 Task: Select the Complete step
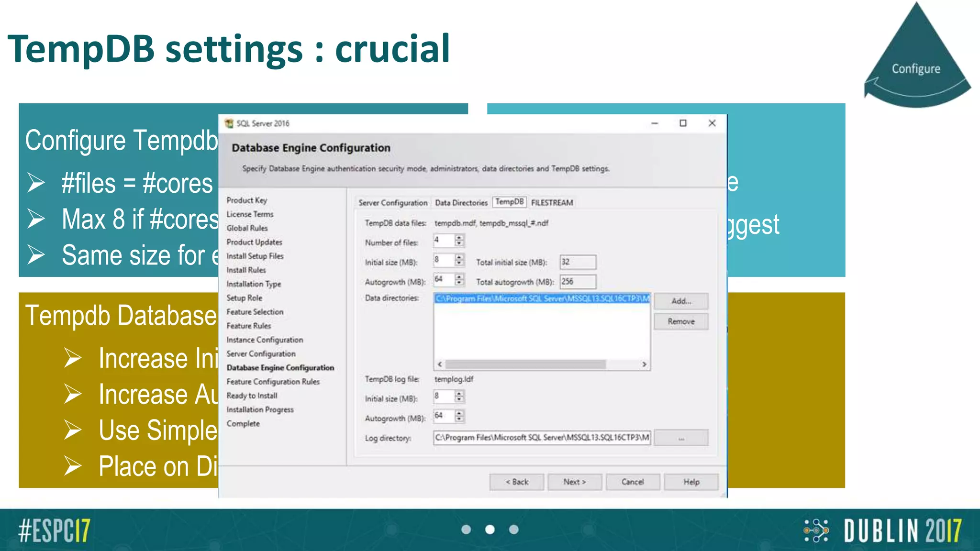coord(243,424)
